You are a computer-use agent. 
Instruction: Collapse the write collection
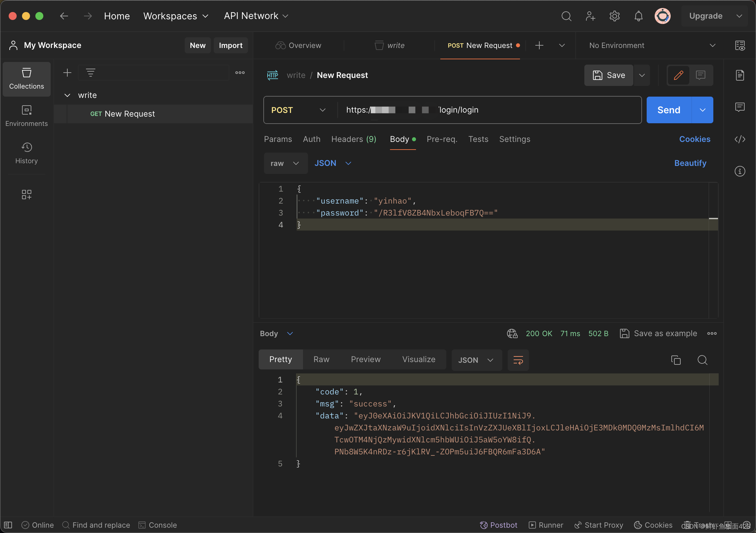(67, 95)
